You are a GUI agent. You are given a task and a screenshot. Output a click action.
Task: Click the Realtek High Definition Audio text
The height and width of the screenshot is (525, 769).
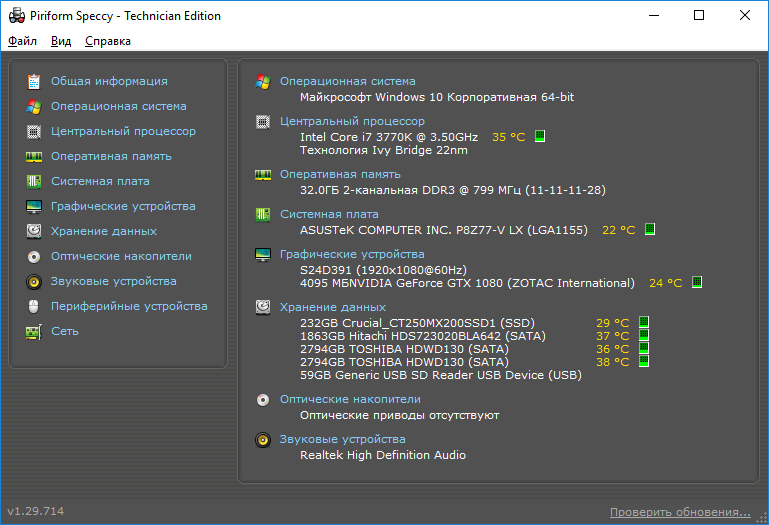(x=383, y=455)
